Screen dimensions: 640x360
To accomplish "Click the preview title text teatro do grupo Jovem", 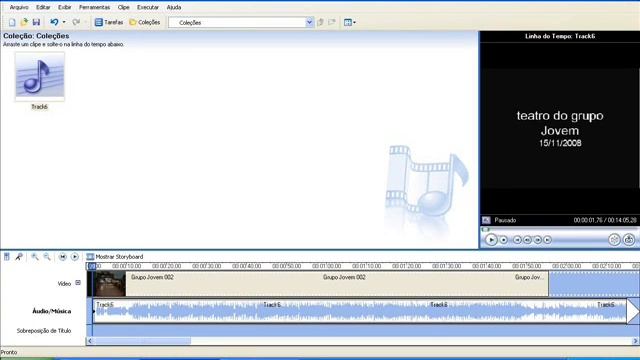I will [560, 123].
